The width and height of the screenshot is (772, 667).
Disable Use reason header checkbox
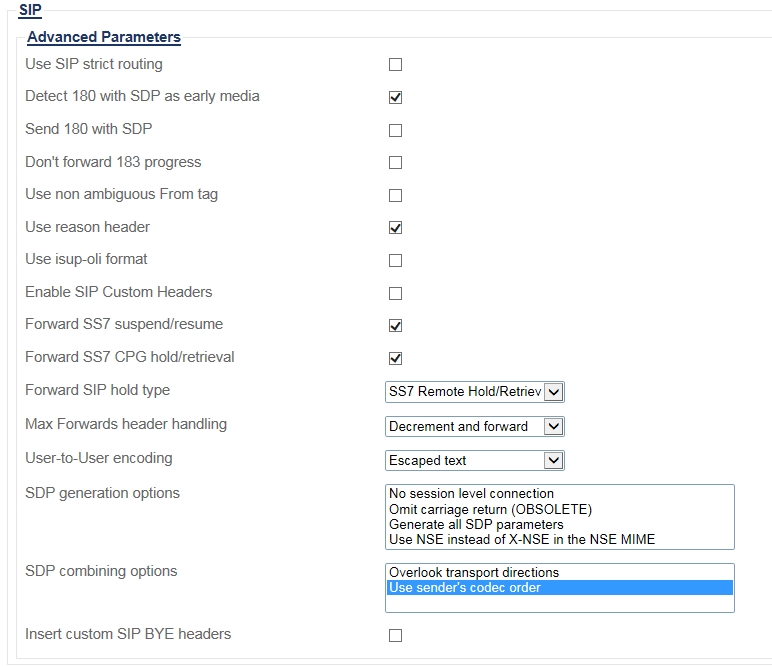395,228
